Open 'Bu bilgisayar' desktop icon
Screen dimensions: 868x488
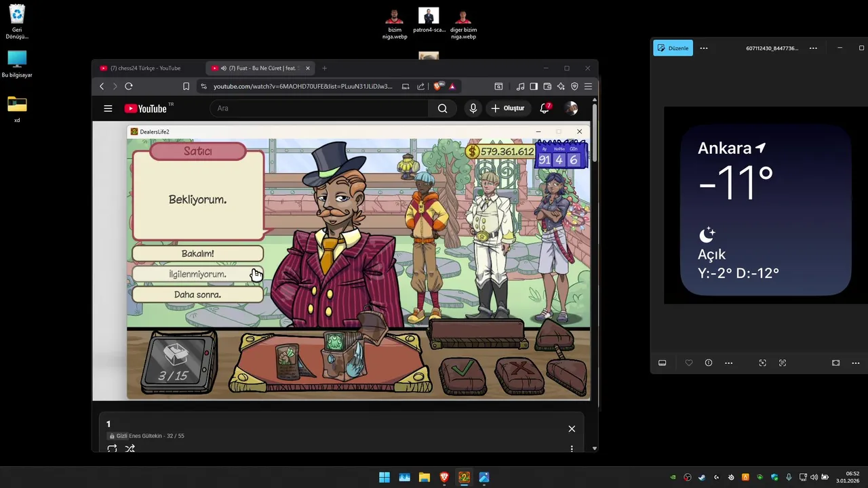tap(17, 64)
